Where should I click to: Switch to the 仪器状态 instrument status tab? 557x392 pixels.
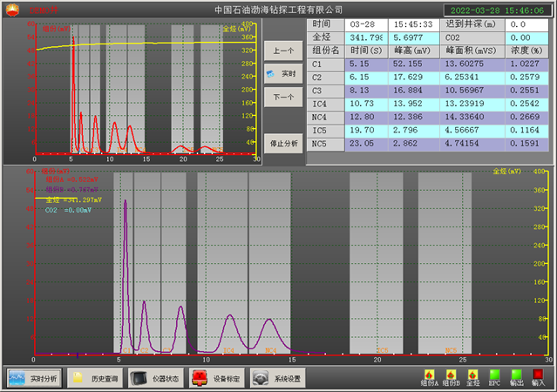pyautogui.click(x=156, y=378)
